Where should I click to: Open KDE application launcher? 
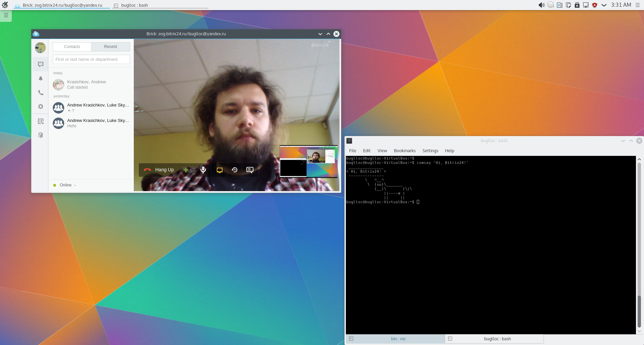coord(5,5)
